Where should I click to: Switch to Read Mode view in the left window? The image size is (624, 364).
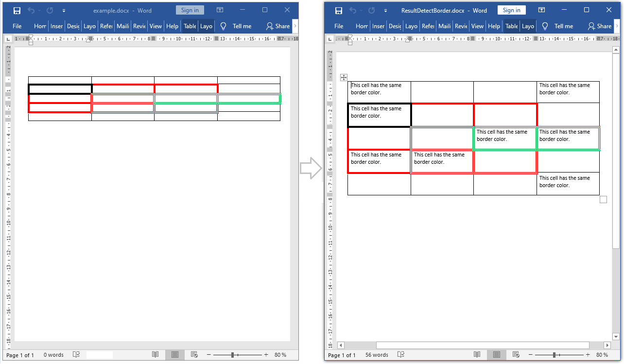coord(155,355)
